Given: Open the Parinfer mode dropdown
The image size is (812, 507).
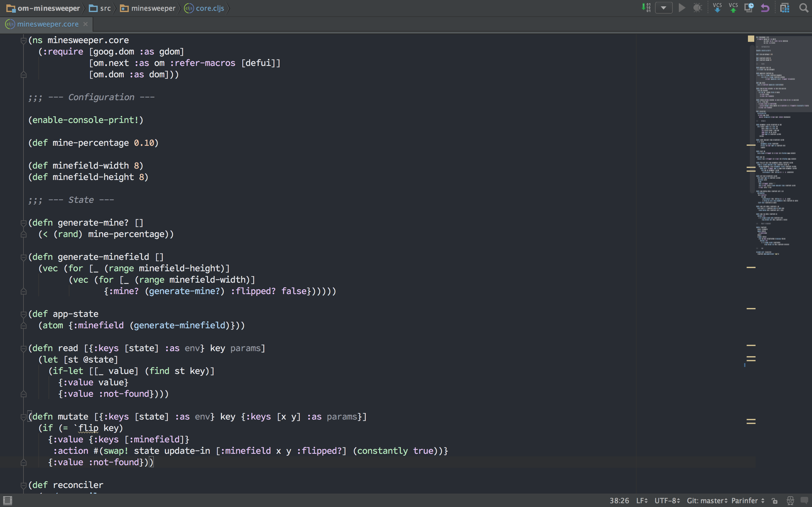Looking at the screenshot, I should click(x=748, y=501).
